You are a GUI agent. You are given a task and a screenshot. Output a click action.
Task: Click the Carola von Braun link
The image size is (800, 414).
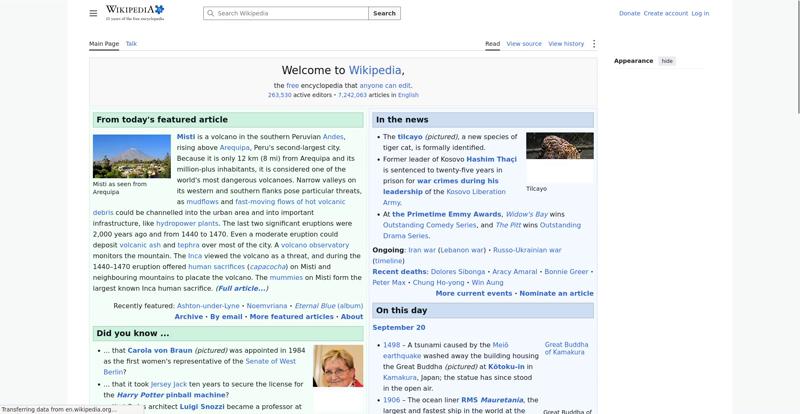point(160,351)
